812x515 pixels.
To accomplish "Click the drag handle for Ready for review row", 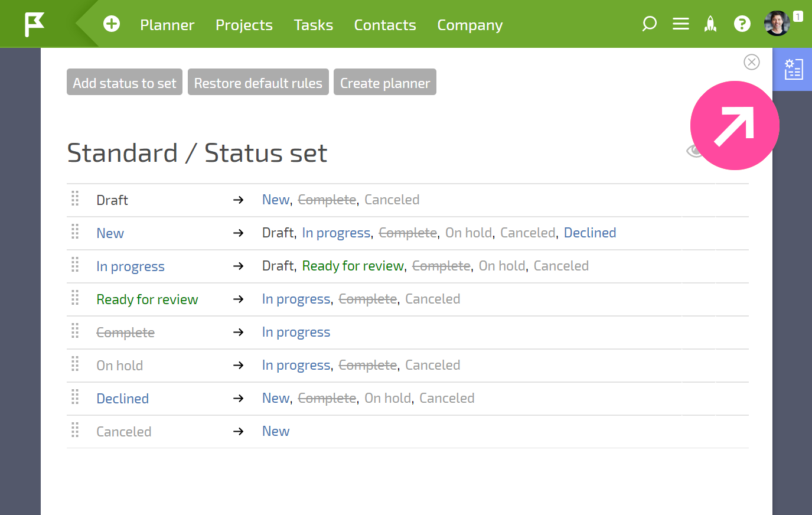I will (75, 298).
